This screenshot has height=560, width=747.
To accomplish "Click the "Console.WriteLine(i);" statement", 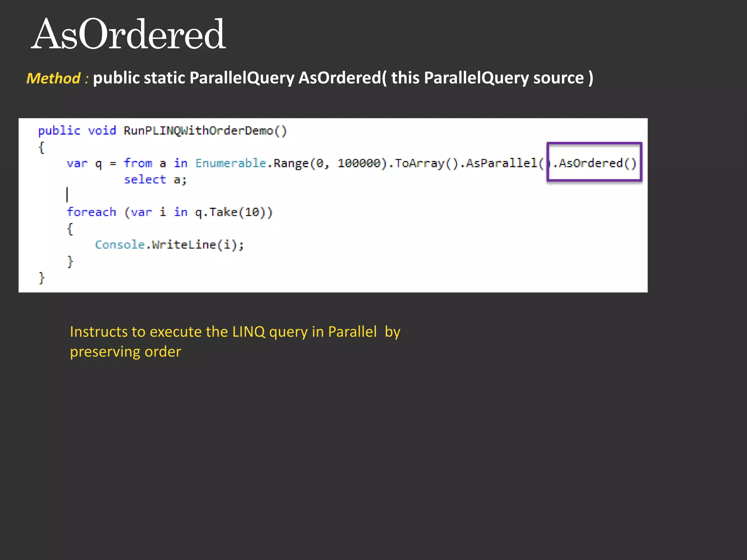I will tap(169, 245).
